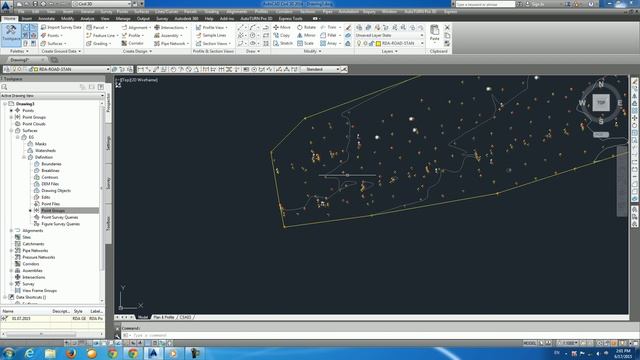
Task: Select the Rotate tool
Action: point(306,27)
